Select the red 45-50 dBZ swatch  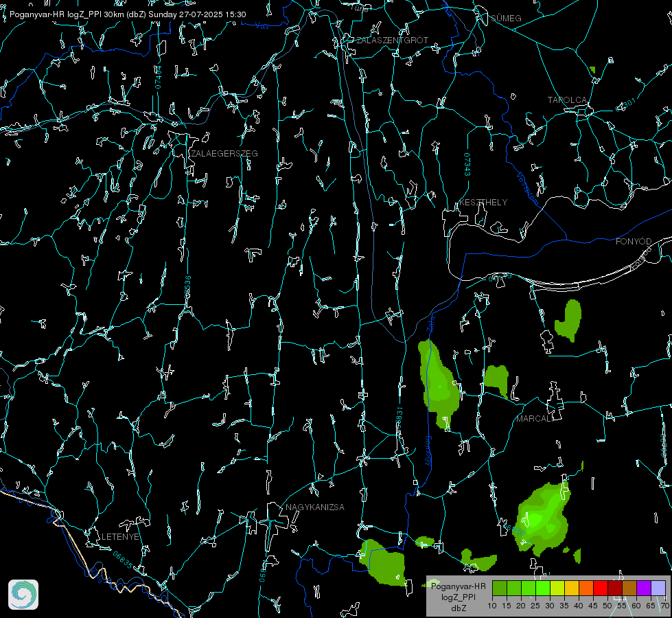pos(601,588)
